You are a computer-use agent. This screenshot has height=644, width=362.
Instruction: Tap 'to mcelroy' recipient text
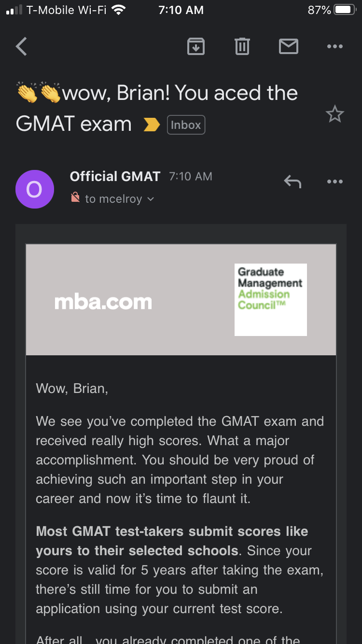click(x=113, y=199)
